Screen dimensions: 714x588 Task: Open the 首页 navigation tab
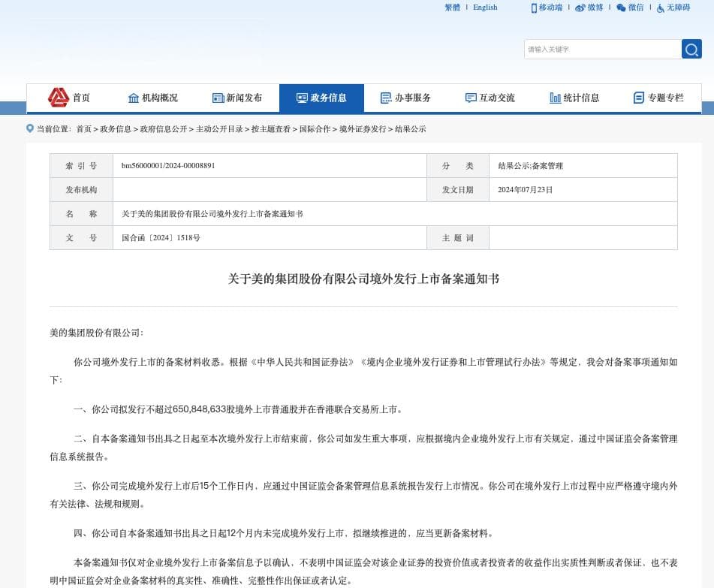click(x=69, y=98)
